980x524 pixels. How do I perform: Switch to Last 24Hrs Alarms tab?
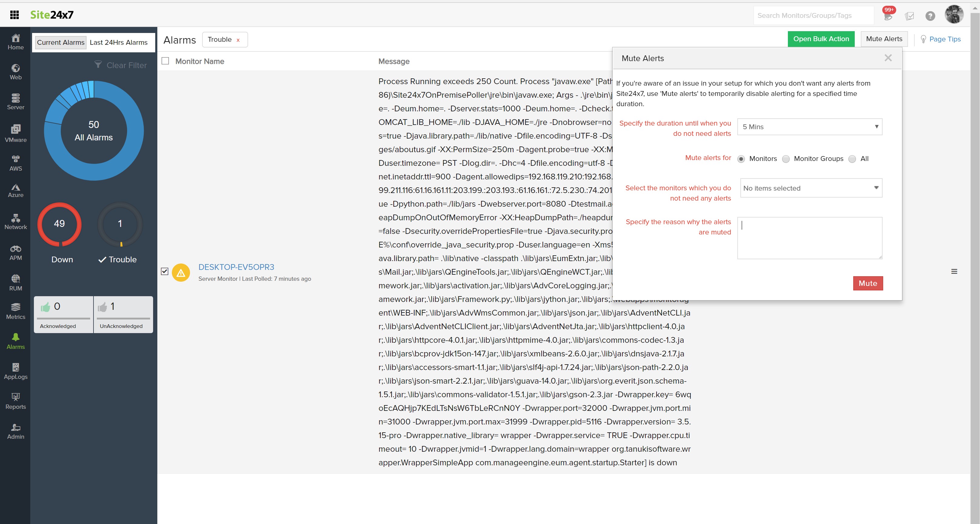click(x=119, y=42)
